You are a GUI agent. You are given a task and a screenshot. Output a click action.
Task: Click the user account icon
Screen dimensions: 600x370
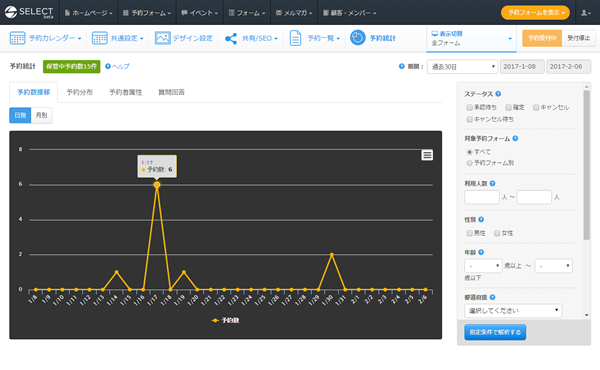tap(585, 13)
